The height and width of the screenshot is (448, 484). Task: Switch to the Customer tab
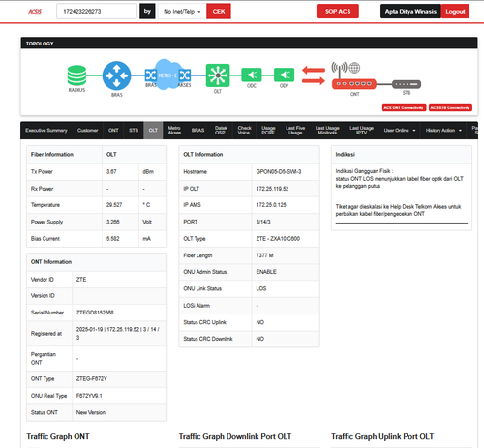click(x=88, y=131)
